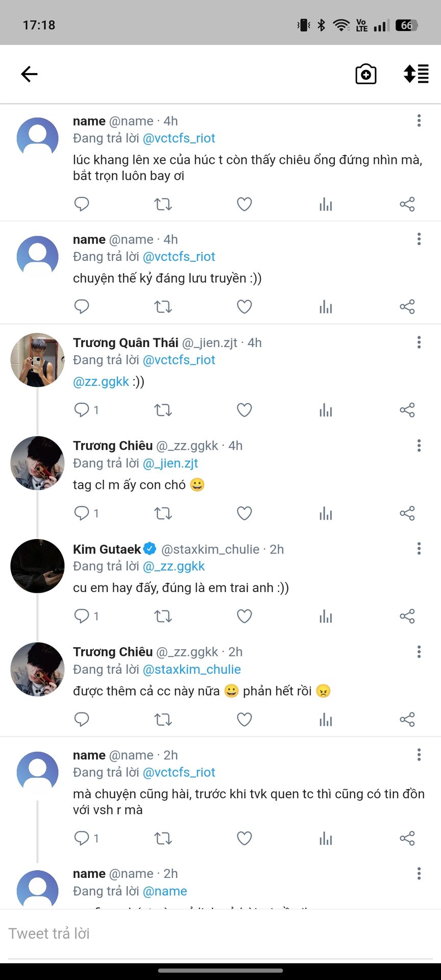Viewport: 441px width, 980px height.
Task: Like the 'lúc khang lên xe' reply
Action: tap(244, 204)
